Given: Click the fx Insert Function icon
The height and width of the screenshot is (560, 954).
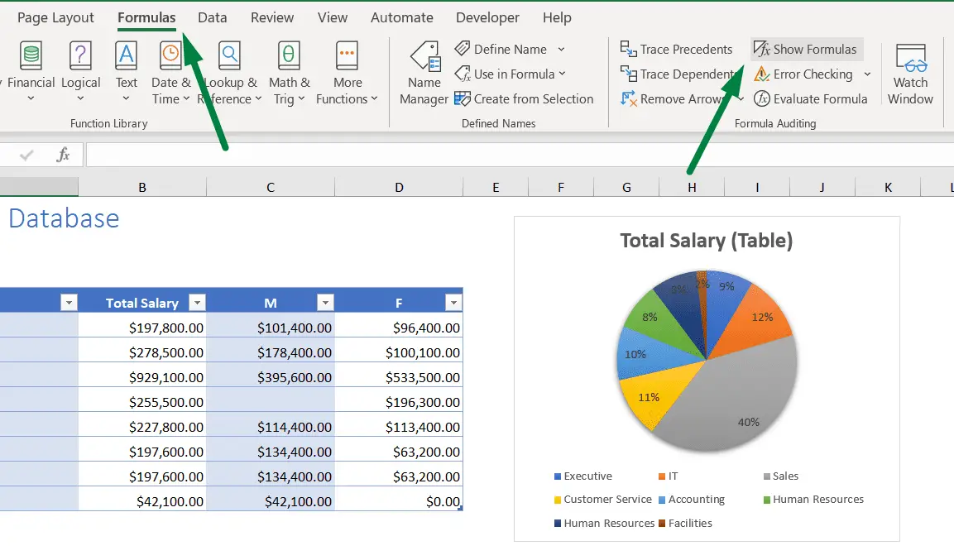Looking at the screenshot, I should pyautogui.click(x=63, y=155).
